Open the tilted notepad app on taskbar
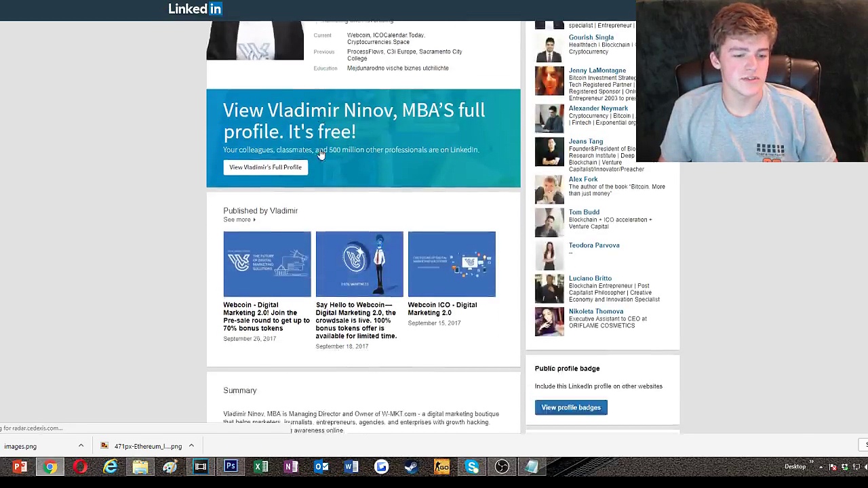Screen dimensions: 868x488 click(532, 466)
